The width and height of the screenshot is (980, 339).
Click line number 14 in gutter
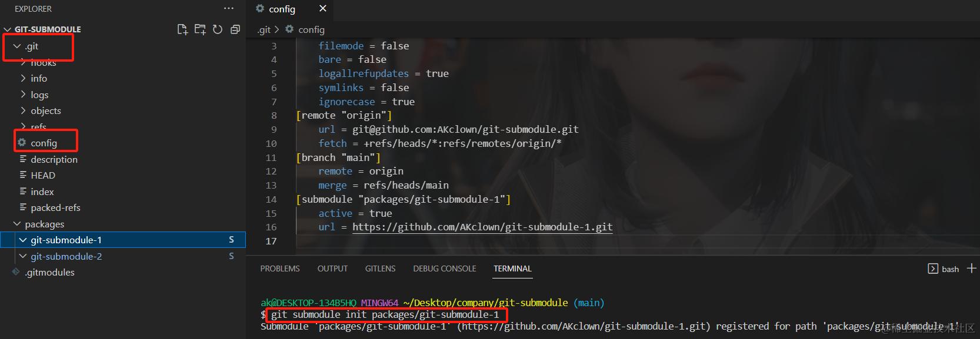[x=271, y=199]
